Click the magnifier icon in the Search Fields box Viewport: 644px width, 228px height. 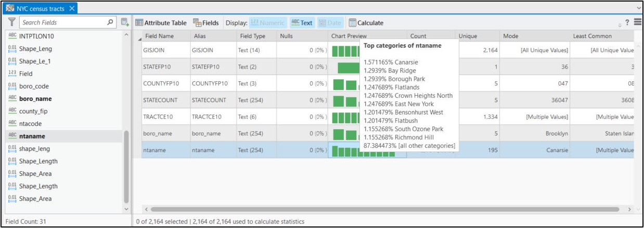(x=110, y=22)
